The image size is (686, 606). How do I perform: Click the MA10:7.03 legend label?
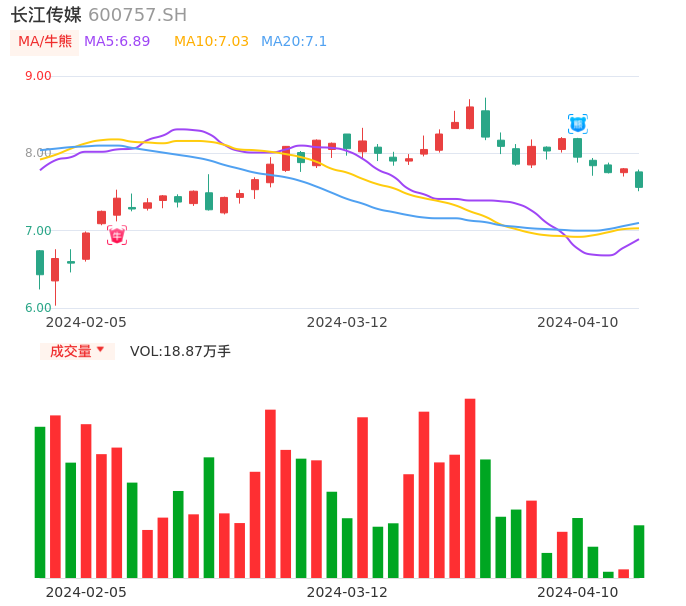tap(211, 42)
